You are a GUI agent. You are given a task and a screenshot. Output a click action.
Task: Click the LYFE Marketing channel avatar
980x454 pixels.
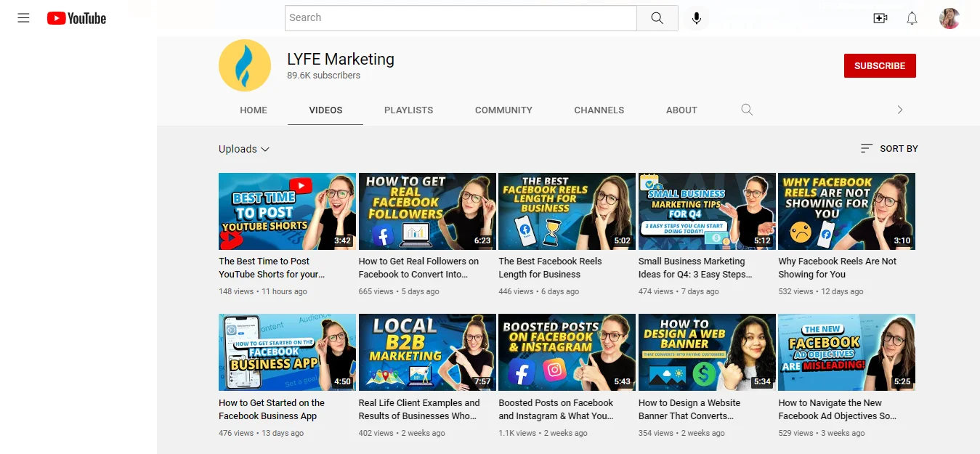pyautogui.click(x=245, y=65)
